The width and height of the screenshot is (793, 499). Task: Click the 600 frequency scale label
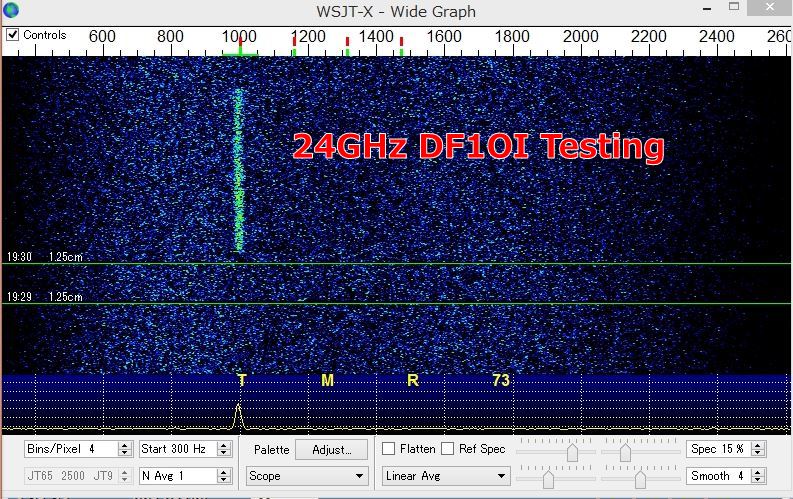tap(102, 36)
